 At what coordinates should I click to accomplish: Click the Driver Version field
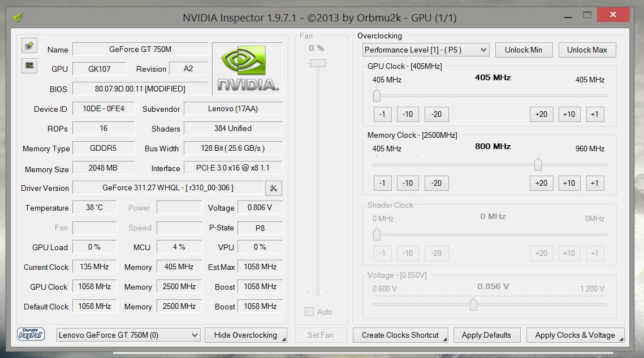pyautogui.click(x=168, y=188)
